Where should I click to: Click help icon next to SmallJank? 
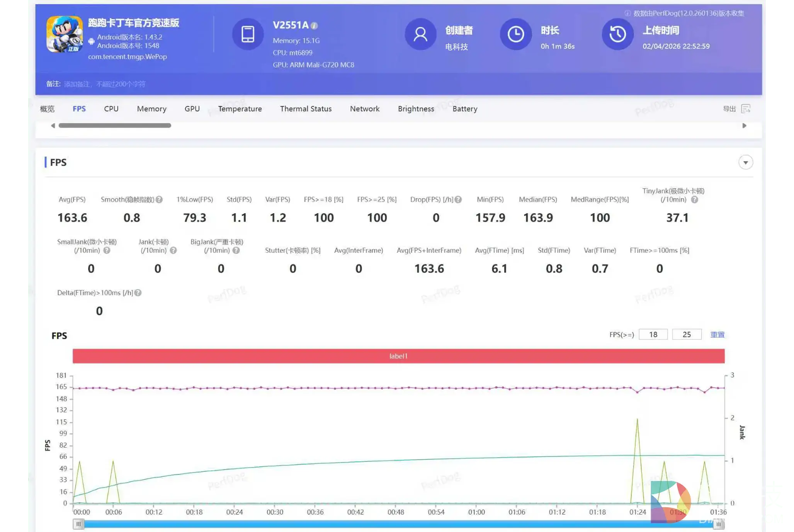107,250
